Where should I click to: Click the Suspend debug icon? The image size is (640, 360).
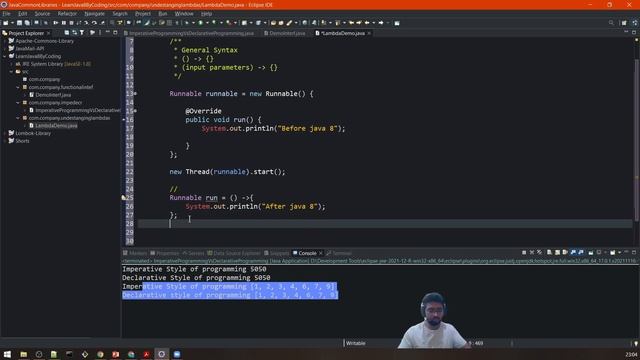(x=64, y=23)
